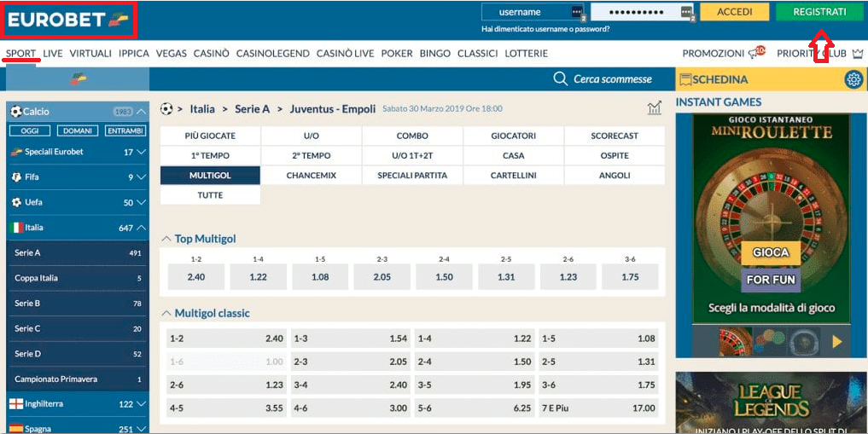Click the ACCEDI login button
This screenshot has height=434, width=868.
(x=735, y=12)
